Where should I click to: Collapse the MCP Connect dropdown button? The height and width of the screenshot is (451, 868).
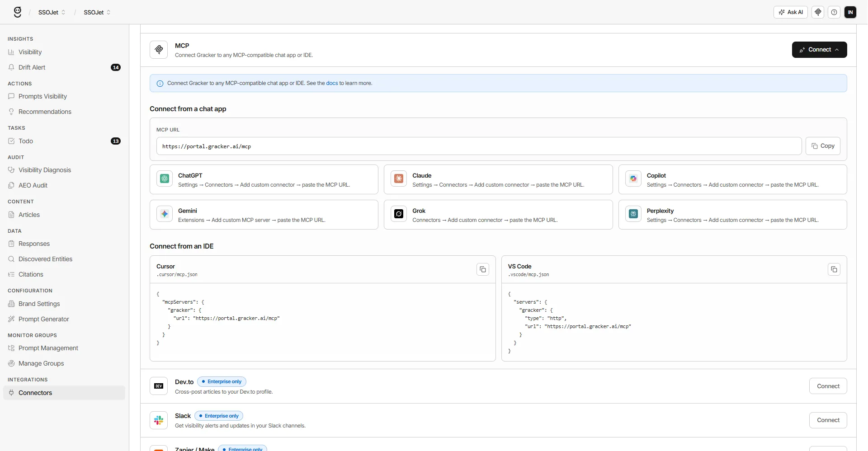[x=819, y=50]
